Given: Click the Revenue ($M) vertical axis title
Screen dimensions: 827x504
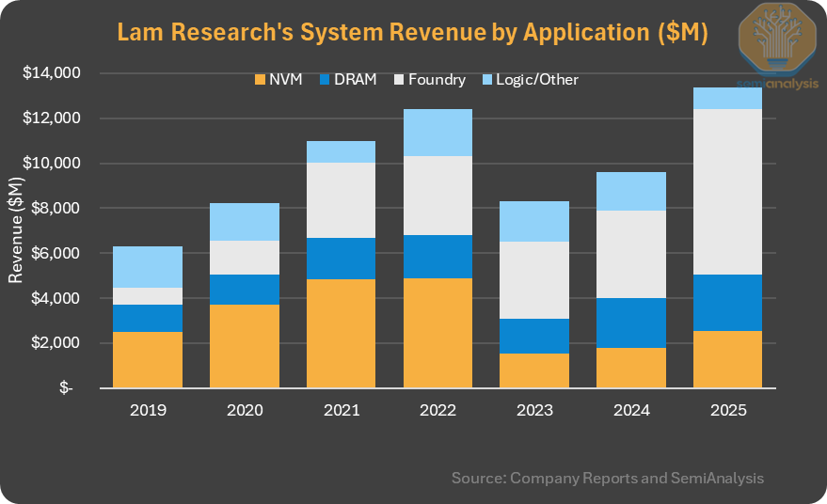Looking at the screenshot, I should (x=16, y=230).
